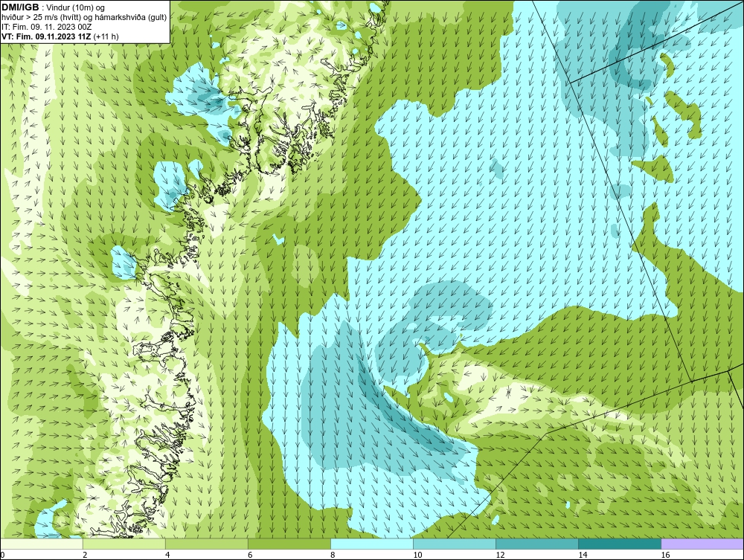Click the 4–6 m/s green legend swatch
The width and height of the screenshot is (744, 560).
(207, 544)
